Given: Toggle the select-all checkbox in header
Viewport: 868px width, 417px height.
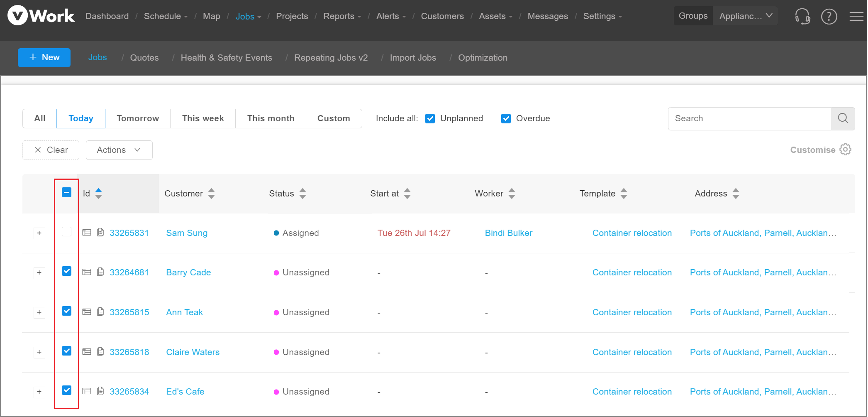Looking at the screenshot, I should click(x=66, y=192).
